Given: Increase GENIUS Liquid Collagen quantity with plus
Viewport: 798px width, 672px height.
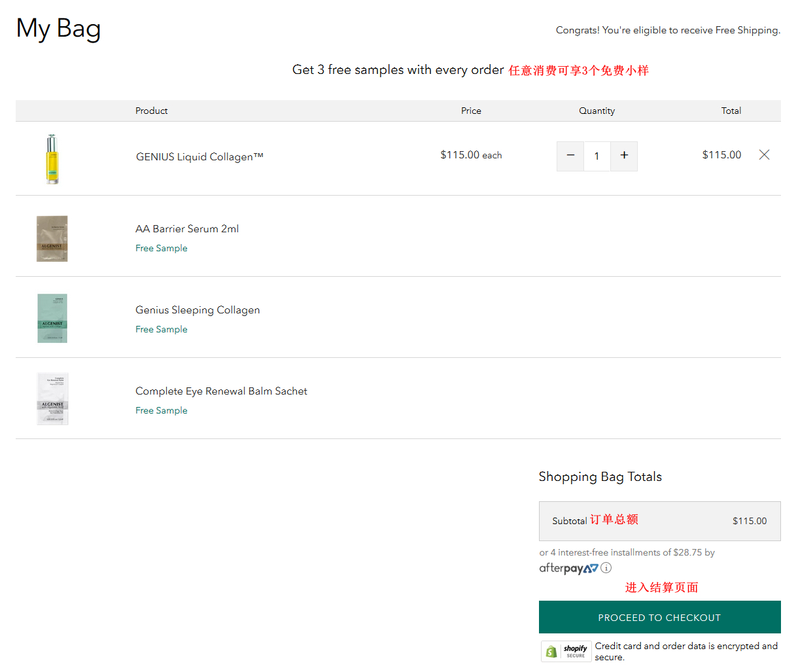Looking at the screenshot, I should click(x=624, y=156).
